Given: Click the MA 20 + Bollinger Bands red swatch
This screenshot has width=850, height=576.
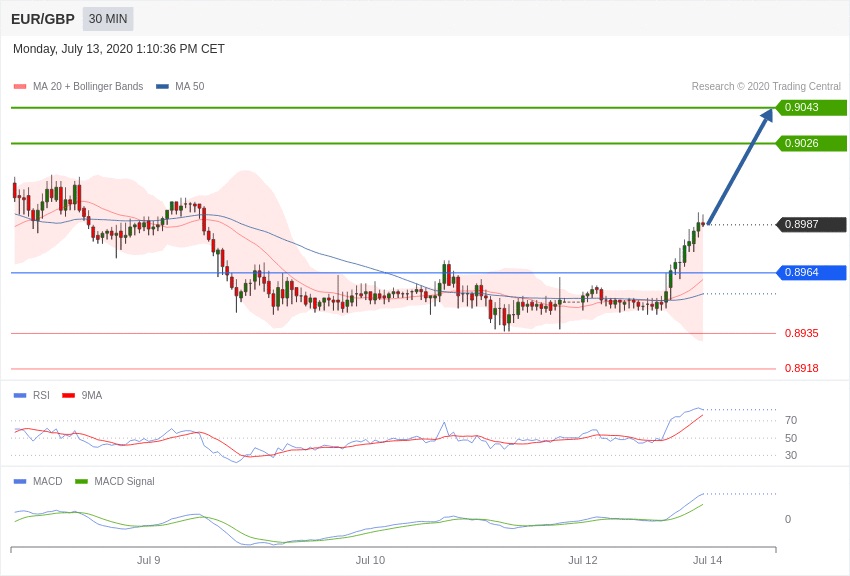Looking at the screenshot, I should tap(20, 87).
